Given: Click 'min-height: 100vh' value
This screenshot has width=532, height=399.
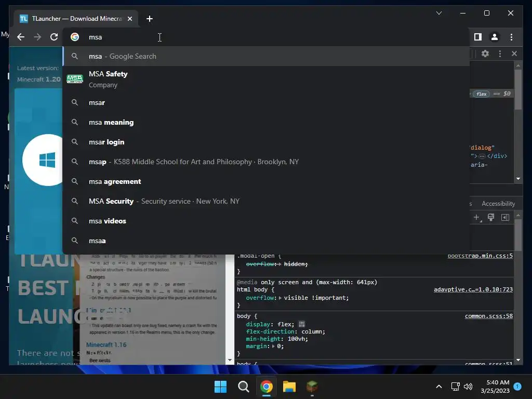Looking at the screenshot, I should coord(298,339).
